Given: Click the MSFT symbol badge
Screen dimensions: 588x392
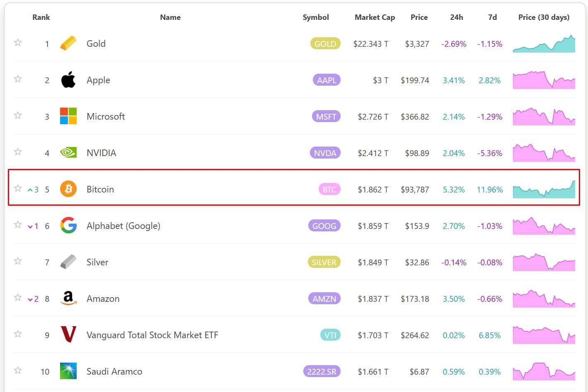Looking at the screenshot, I should click(x=326, y=116).
